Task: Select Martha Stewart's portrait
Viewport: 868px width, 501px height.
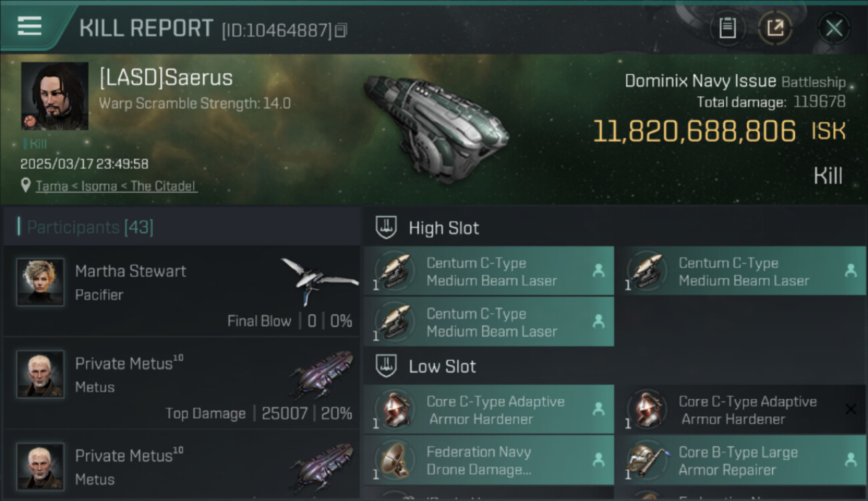Action: tap(40, 282)
